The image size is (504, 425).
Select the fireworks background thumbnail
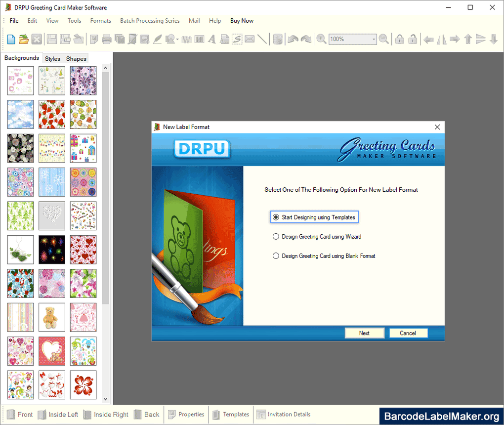(x=52, y=250)
